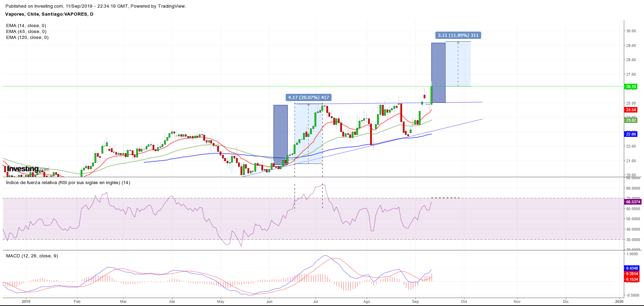Viewport: 644px width, 306px height.
Task: Click the 50.0000 RSI axis label
Action: pyautogui.click(x=633, y=219)
